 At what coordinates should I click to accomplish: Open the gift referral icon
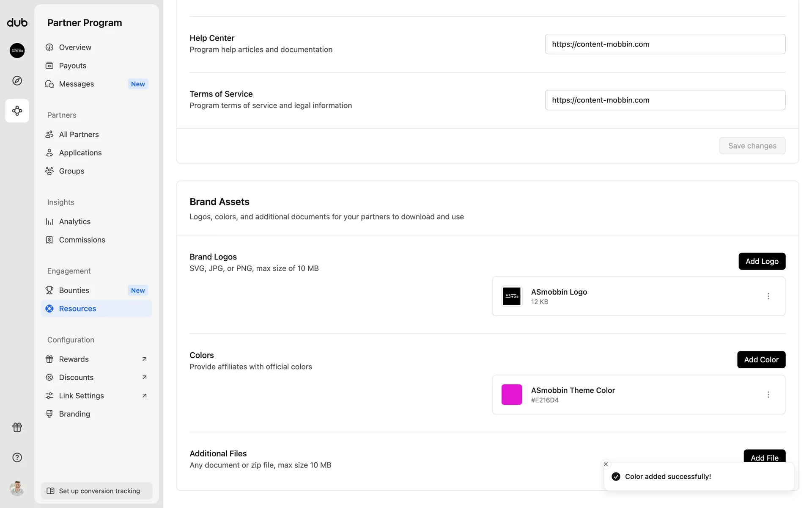[17, 428]
